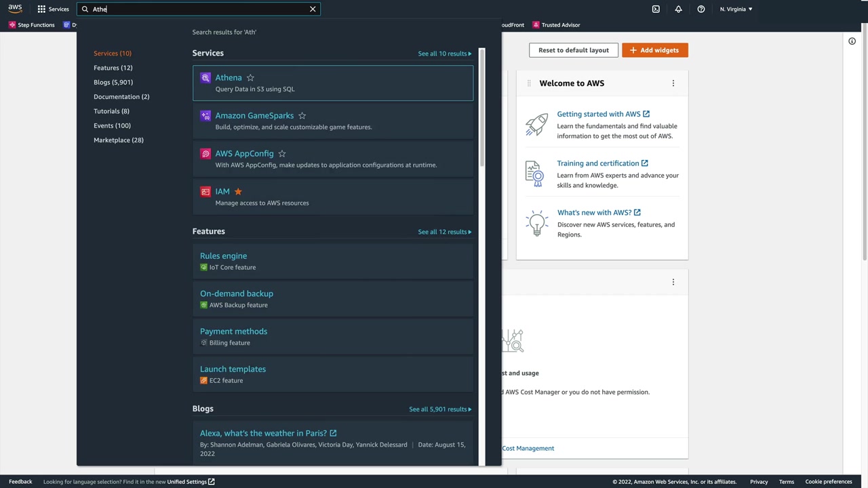This screenshot has height=488, width=868.
Task: Click the Billing feature icon under Payment methods
Action: point(203,343)
